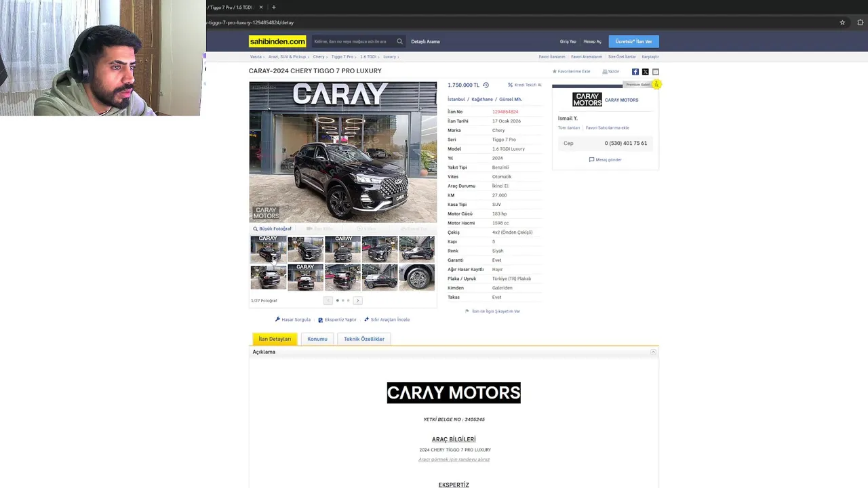Click Giriş Yap login link
Screen dimensions: 868x488
coord(568,41)
